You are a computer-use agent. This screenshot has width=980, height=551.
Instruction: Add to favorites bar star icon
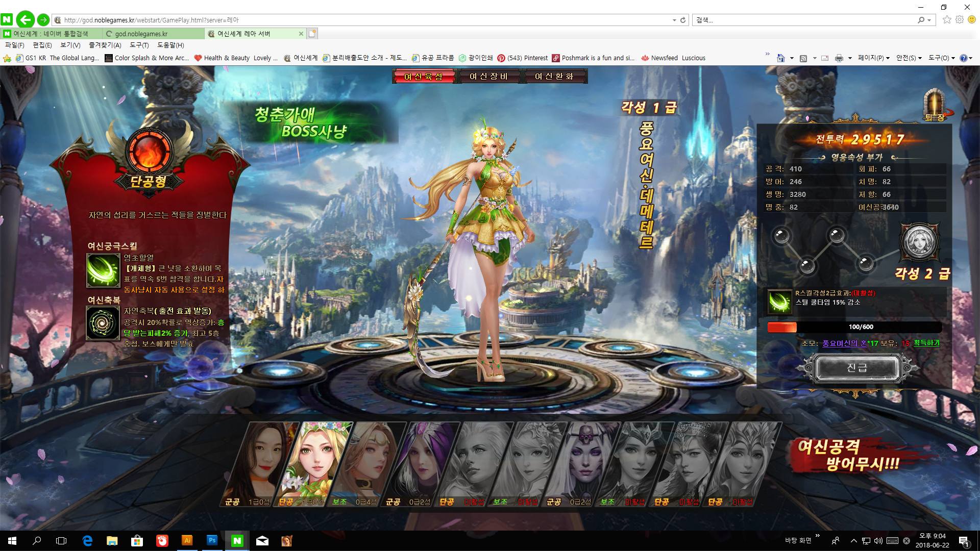point(7,58)
